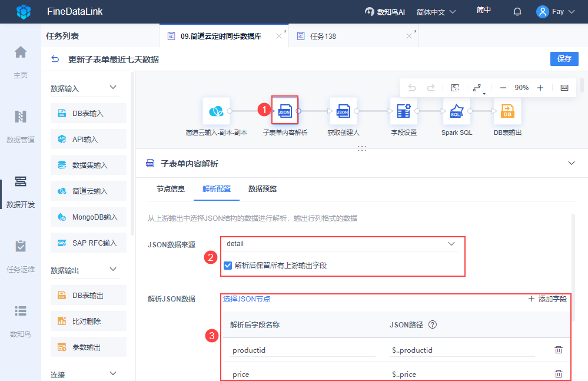Open the JSON数据来源 detail dropdown

point(341,244)
